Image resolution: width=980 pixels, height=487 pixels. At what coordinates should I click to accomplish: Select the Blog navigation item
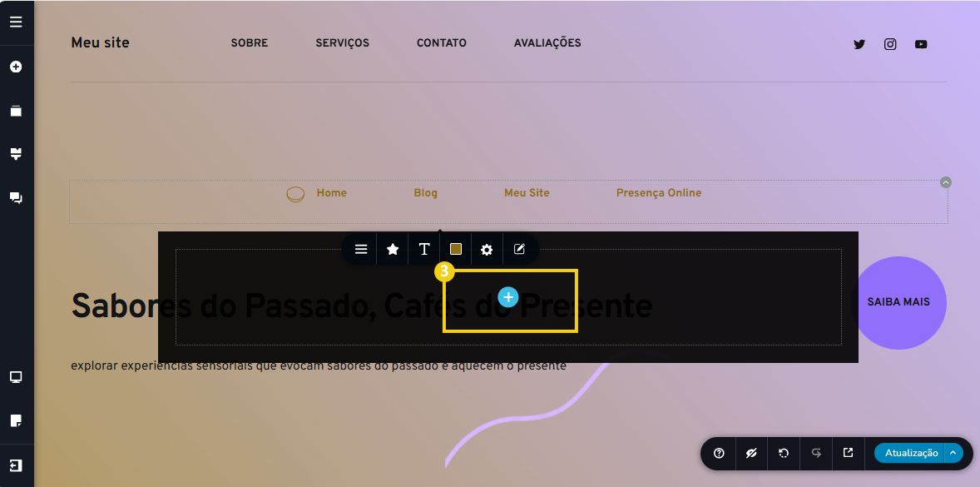[x=425, y=193]
